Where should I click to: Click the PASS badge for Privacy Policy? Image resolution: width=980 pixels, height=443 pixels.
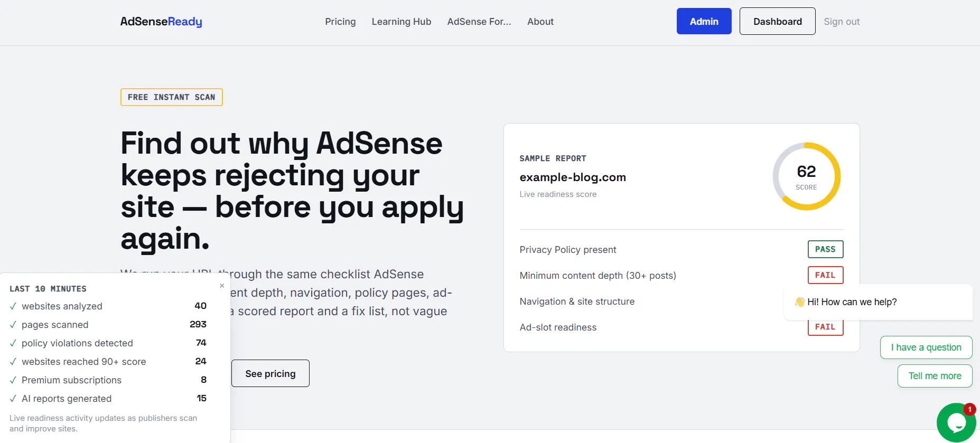(x=826, y=249)
